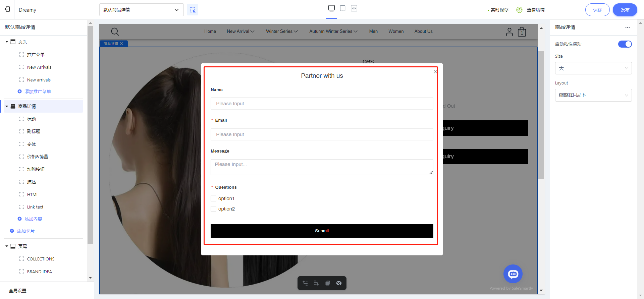Click 查看店铺 view store link
This screenshot has width=644, height=299.
pos(536,10)
